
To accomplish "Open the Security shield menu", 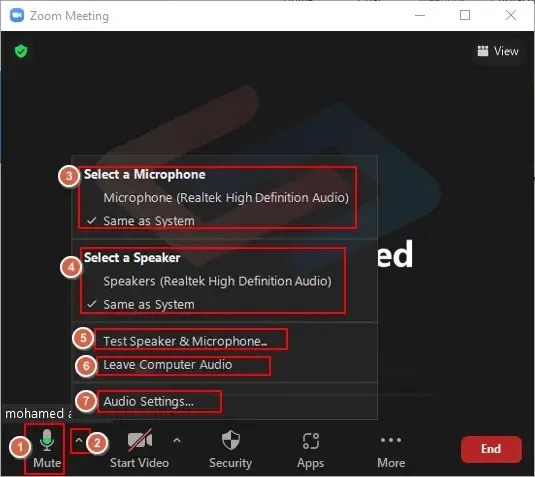I will (x=231, y=449).
